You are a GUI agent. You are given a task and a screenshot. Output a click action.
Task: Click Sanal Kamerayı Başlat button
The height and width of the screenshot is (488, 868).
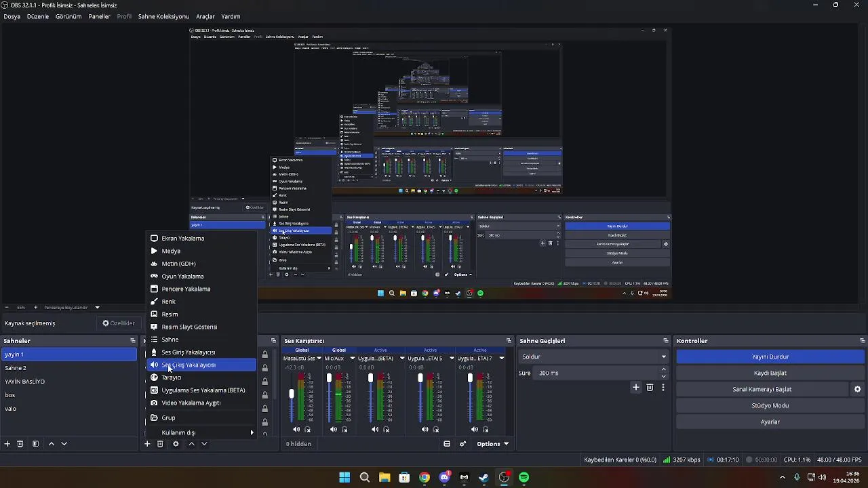point(762,389)
